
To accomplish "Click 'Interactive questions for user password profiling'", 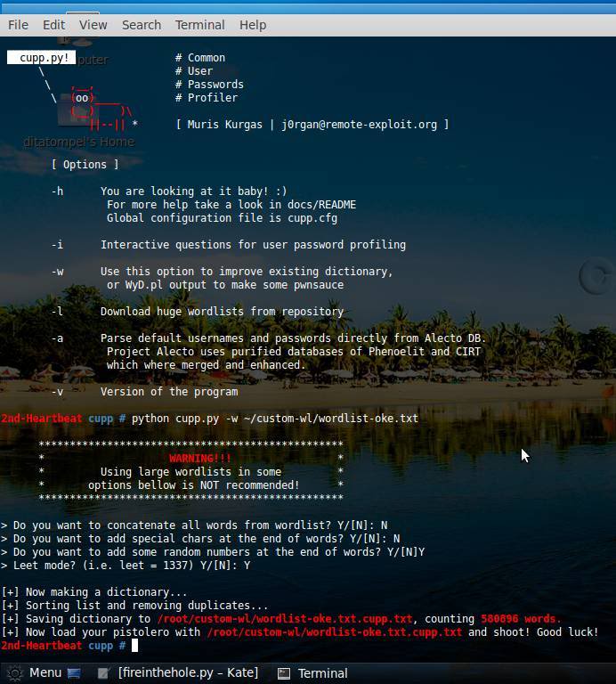I will pos(254,245).
